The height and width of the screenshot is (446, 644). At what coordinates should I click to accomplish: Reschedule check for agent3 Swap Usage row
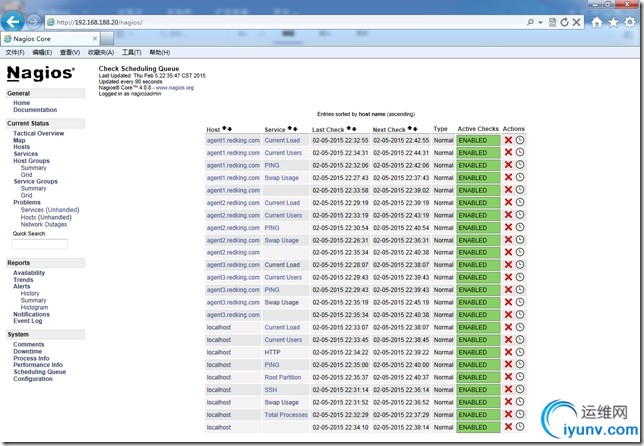tap(520, 302)
